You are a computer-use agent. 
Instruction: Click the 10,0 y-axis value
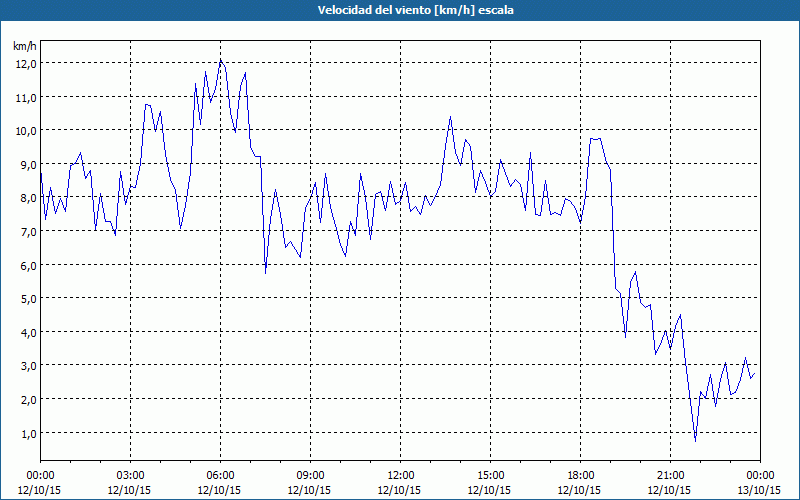pos(26,131)
